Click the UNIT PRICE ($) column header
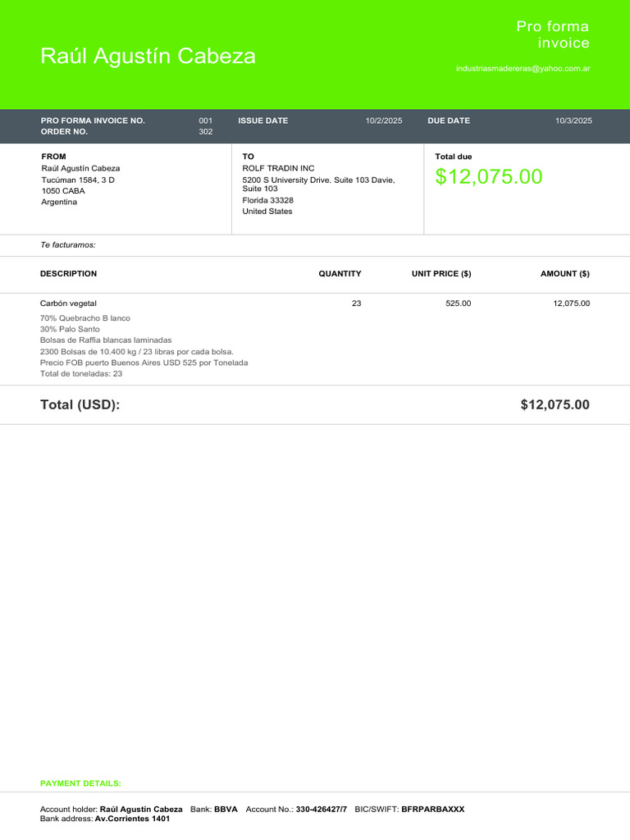The height and width of the screenshot is (840, 630). click(x=441, y=274)
